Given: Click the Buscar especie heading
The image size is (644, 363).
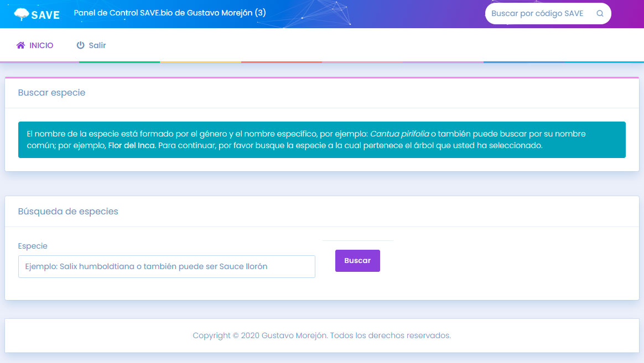Looking at the screenshot, I should (52, 93).
